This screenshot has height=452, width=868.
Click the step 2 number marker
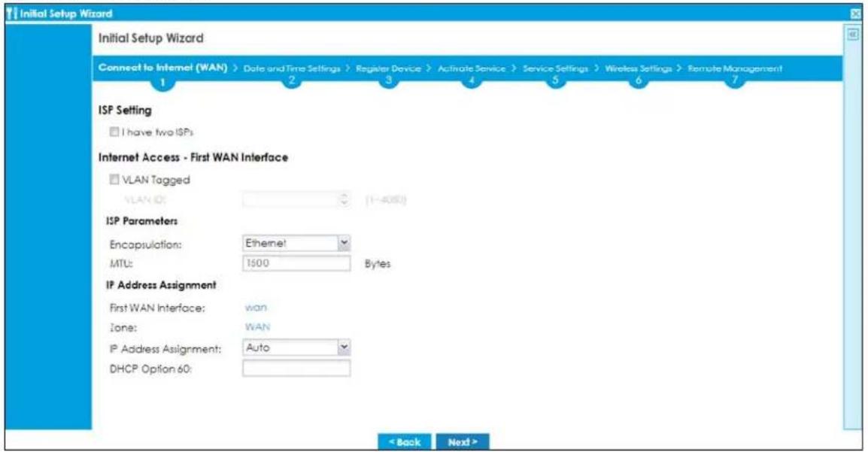[292, 80]
